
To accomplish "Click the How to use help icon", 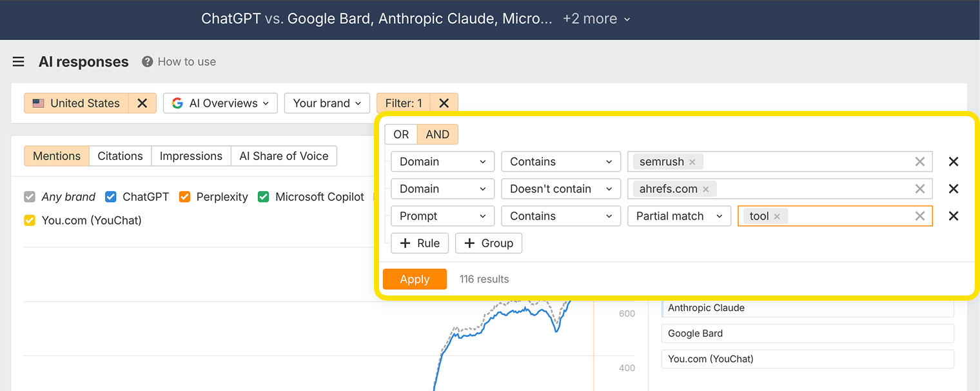I will 146,61.
